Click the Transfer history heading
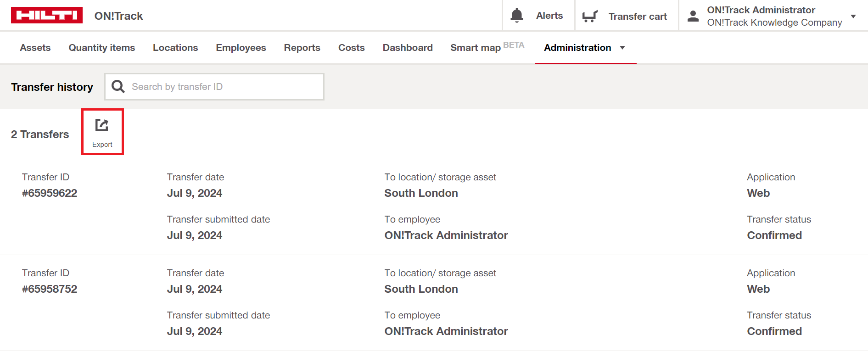 [52, 87]
